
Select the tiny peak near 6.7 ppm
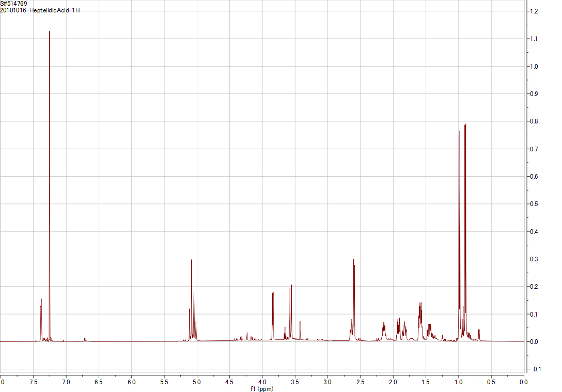86,339
